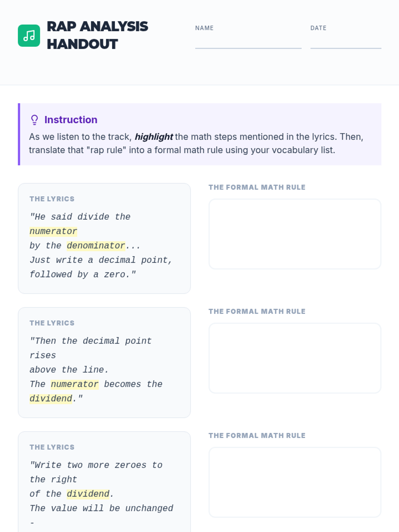Click the DATE field label
Viewport: 399px width, 532px height.
pos(319,28)
